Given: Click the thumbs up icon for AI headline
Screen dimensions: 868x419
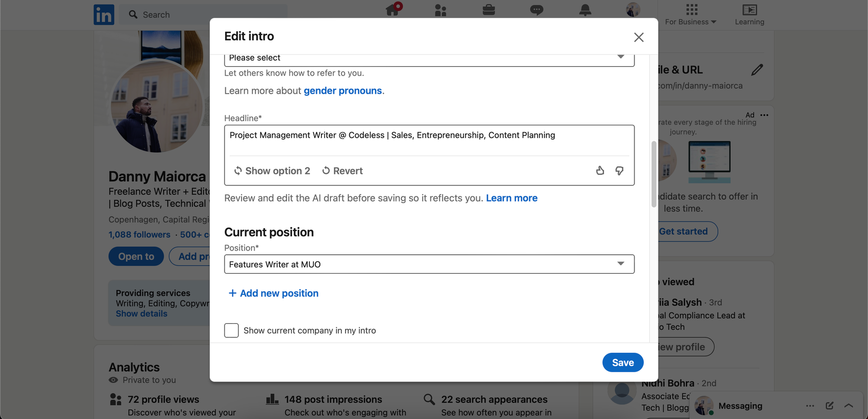Looking at the screenshot, I should (x=600, y=171).
